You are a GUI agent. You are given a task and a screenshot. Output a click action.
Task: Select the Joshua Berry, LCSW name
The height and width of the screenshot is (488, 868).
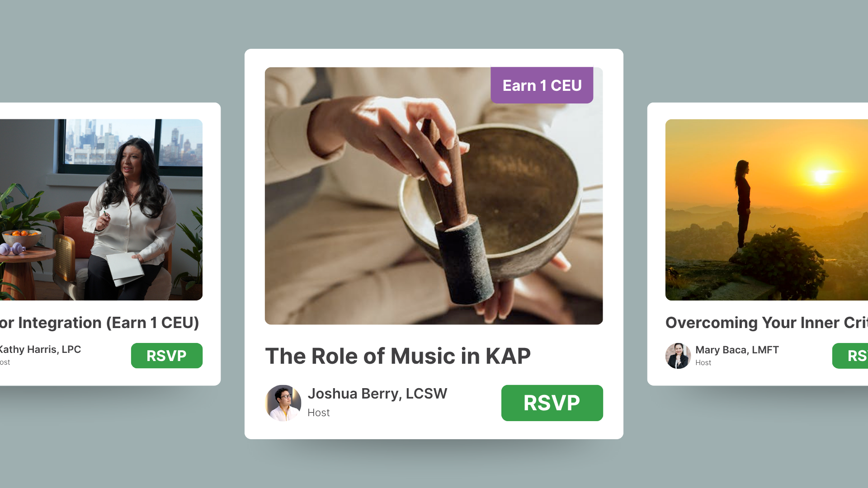coord(377,394)
